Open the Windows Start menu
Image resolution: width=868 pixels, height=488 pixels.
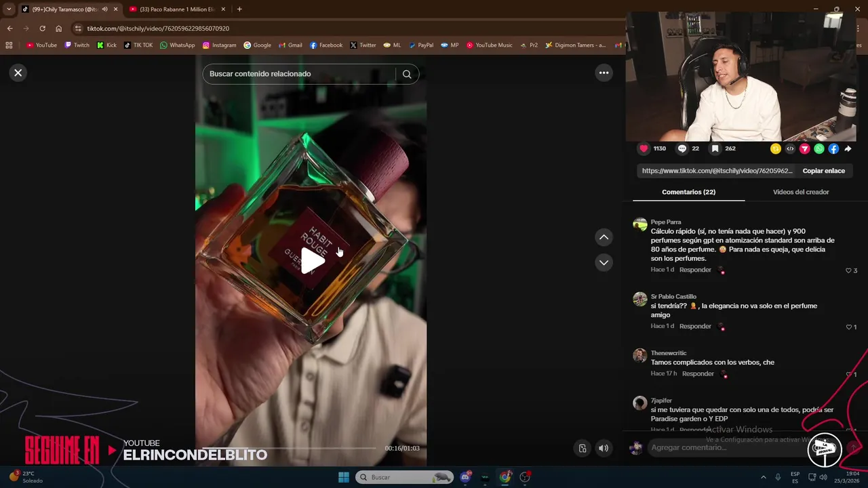click(x=344, y=477)
